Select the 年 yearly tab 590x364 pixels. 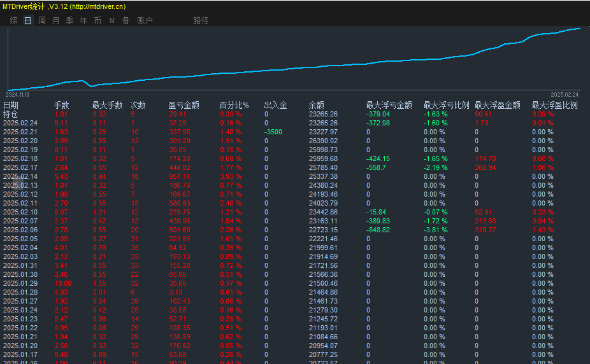(x=84, y=20)
